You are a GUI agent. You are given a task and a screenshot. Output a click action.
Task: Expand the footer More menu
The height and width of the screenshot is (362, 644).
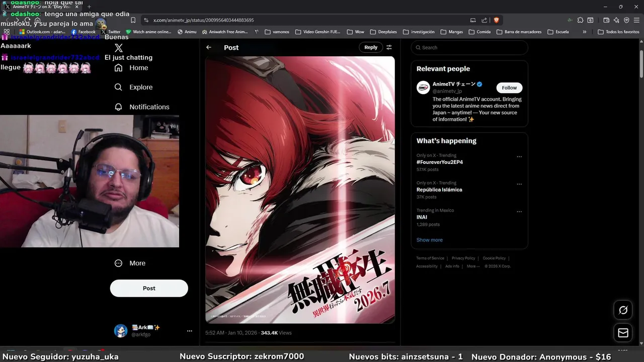point(473,266)
